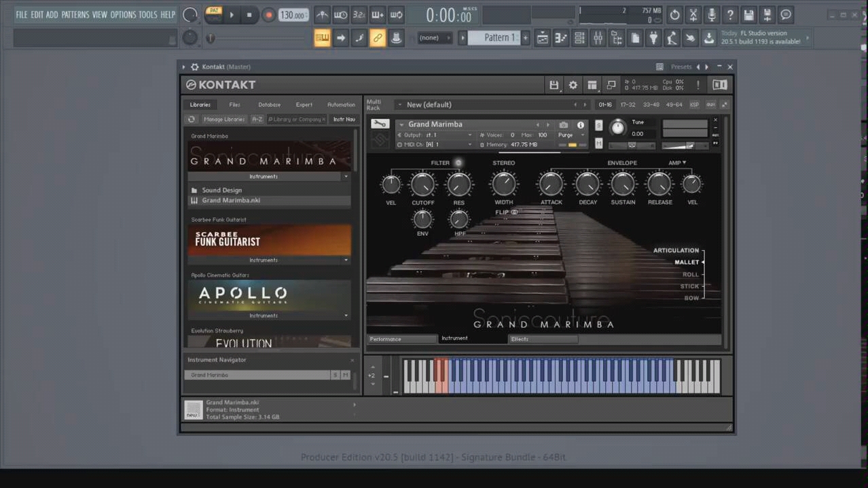
Task: Click Kontakt minimized view icon
Action: 611,85
